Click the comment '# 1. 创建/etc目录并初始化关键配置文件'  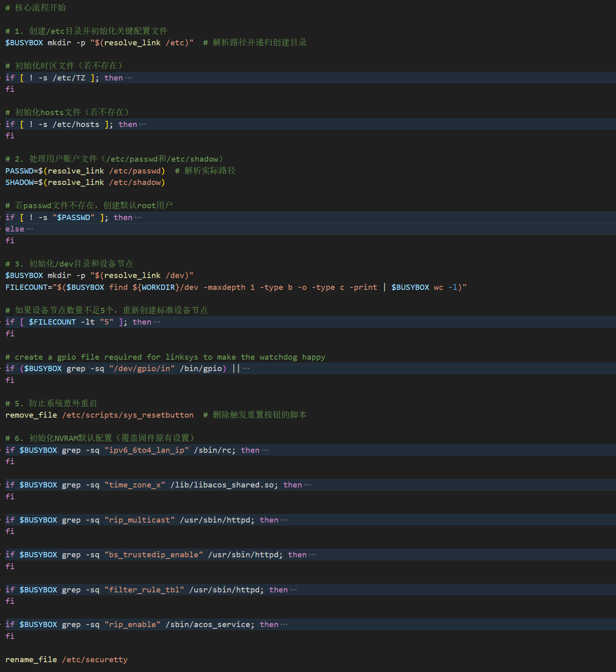coord(86,31)
